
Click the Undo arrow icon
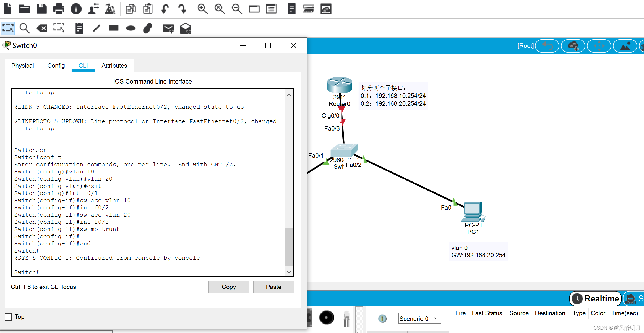[165, 9]
